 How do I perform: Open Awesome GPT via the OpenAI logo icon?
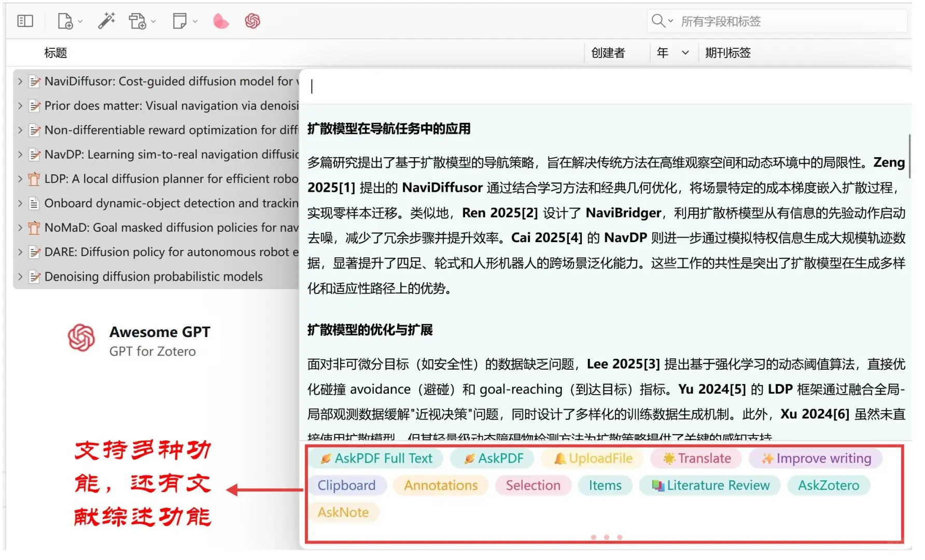pyautogui.click(x=253, y=21)
